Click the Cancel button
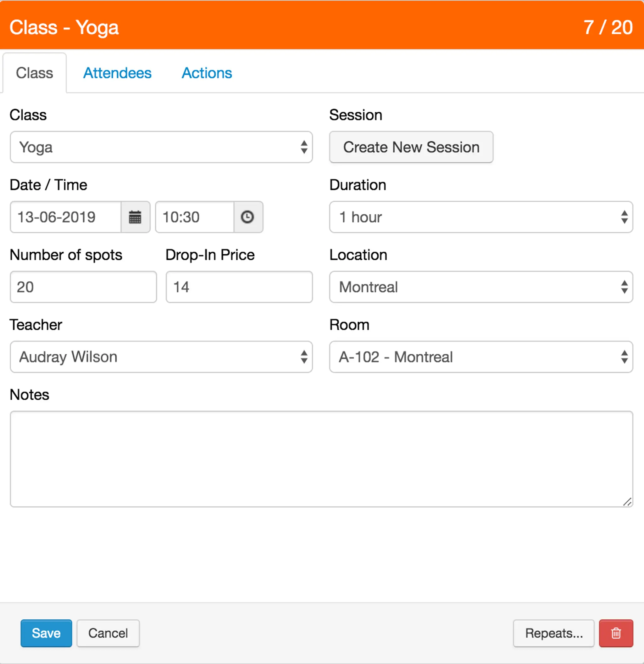 [x=108, y=633]
